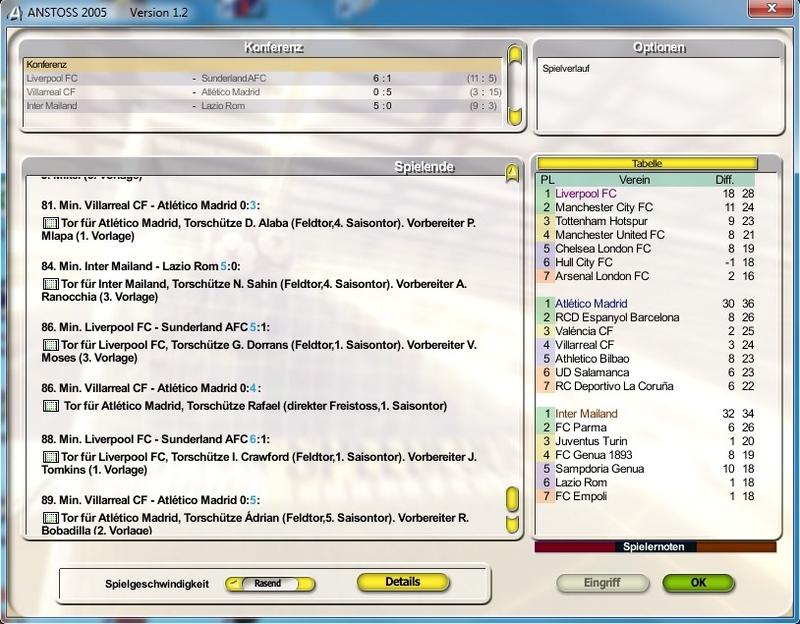Click Arsenal London FC in the table

click(x=602, y=277)
